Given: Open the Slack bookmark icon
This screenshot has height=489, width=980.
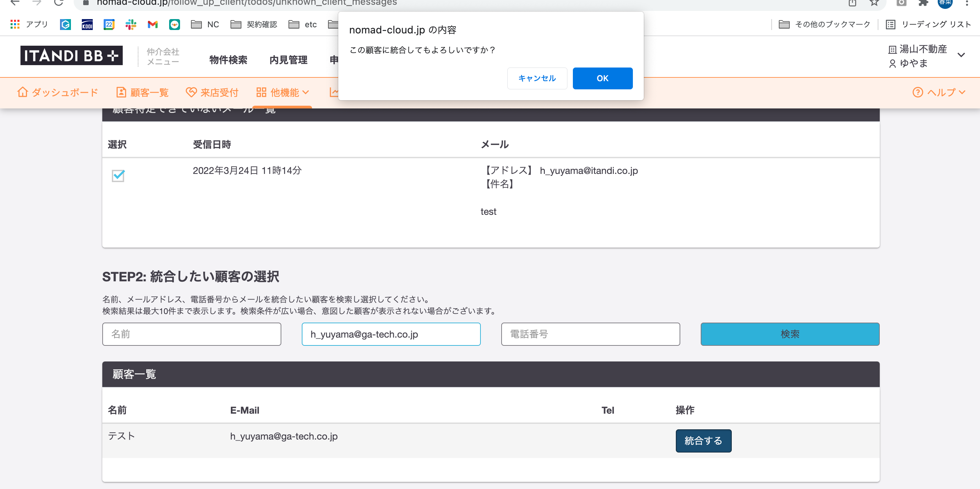Looking at the screenshot, I should coord(131,24).
